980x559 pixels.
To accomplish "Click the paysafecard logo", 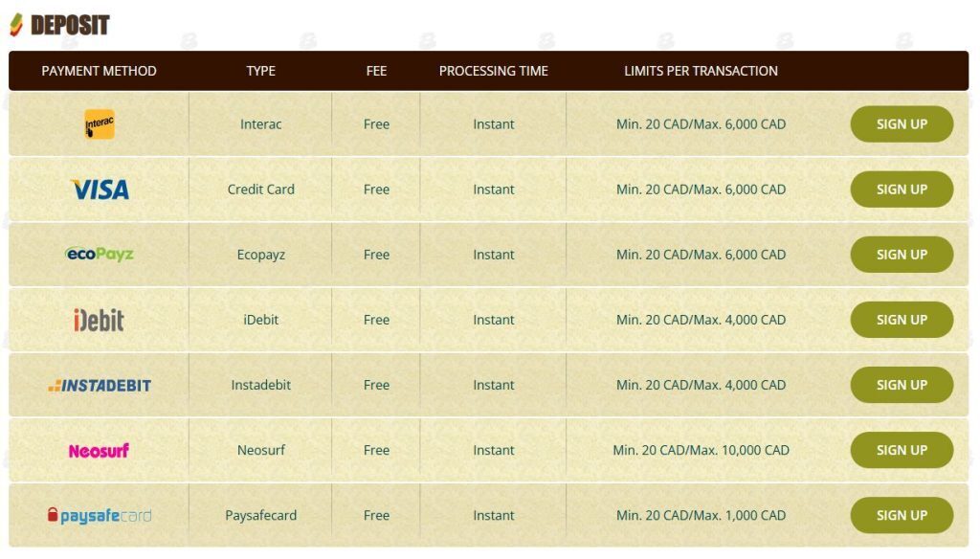I will [x=100, y=515].
